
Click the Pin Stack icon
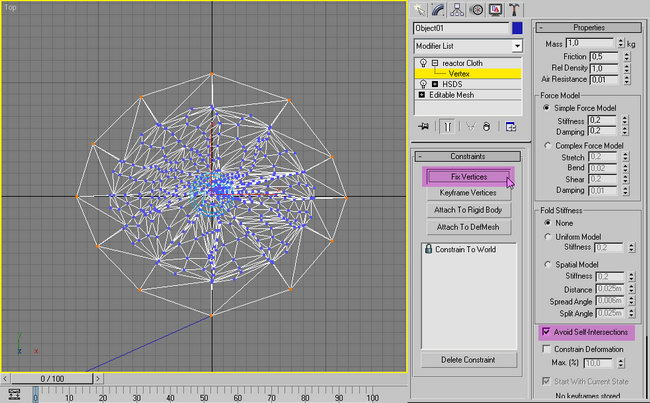[422, 127]
